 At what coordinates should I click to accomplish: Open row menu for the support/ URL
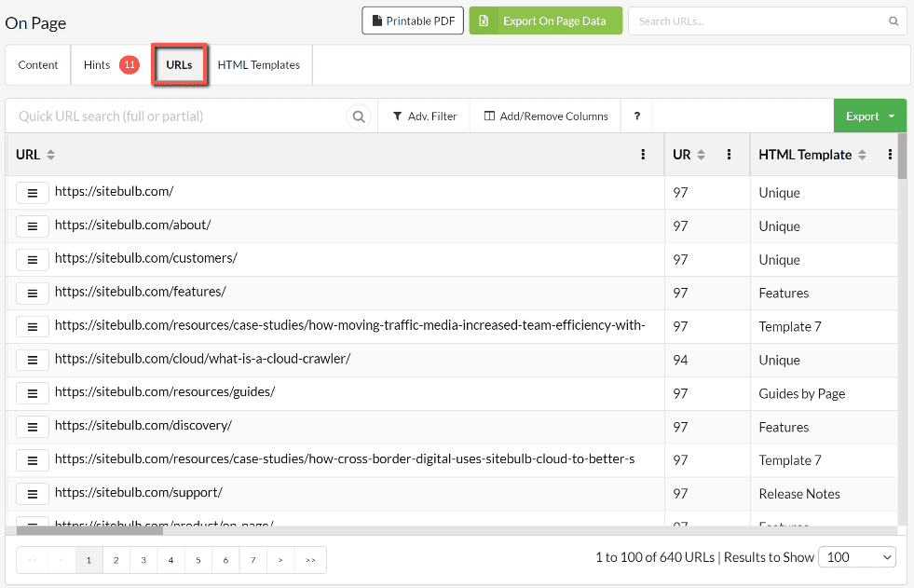click(x=32, y=494)
